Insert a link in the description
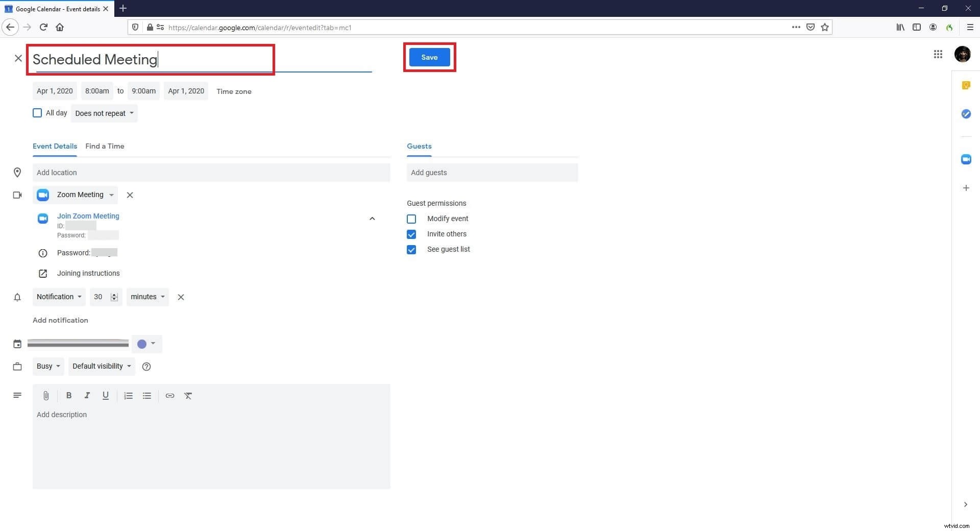 click(x=169, y=396)
